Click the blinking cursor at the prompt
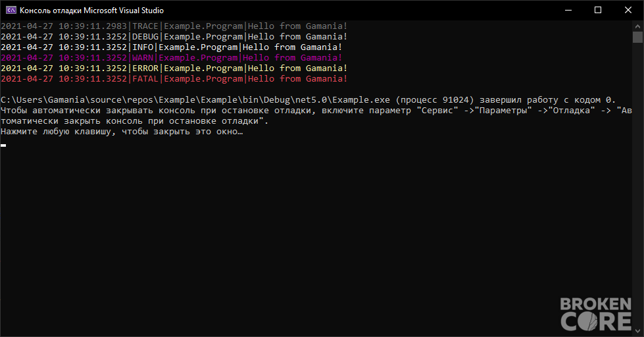 click(x=3, y=145)
